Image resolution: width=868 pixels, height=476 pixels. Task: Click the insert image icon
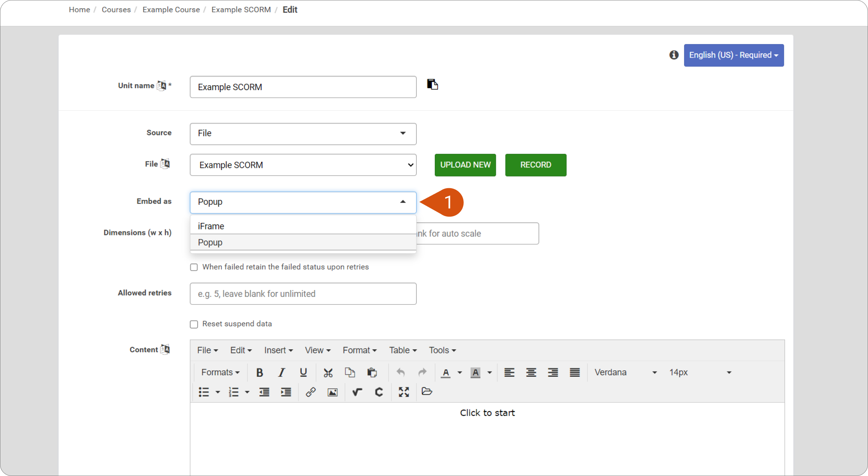click(x=333, y=392)
